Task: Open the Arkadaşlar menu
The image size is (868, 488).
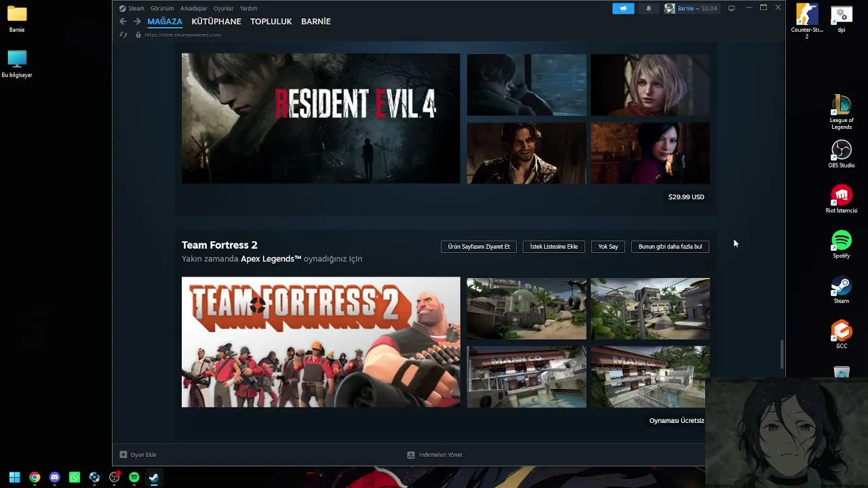Action: pos(193,8)
